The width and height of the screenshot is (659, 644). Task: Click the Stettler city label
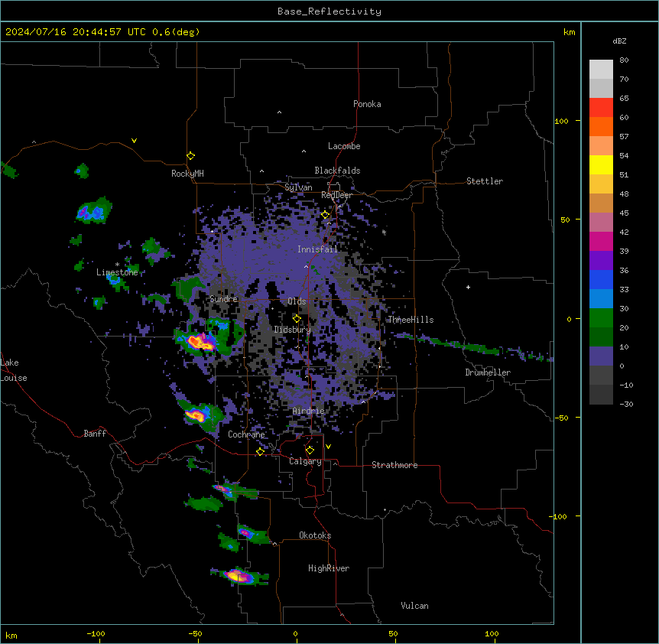click(x=485, y=181)
